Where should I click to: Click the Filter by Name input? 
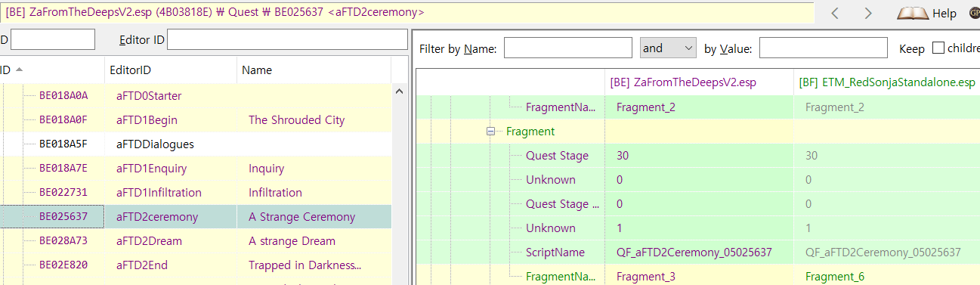pyautogui.click(x=568, y=48)
